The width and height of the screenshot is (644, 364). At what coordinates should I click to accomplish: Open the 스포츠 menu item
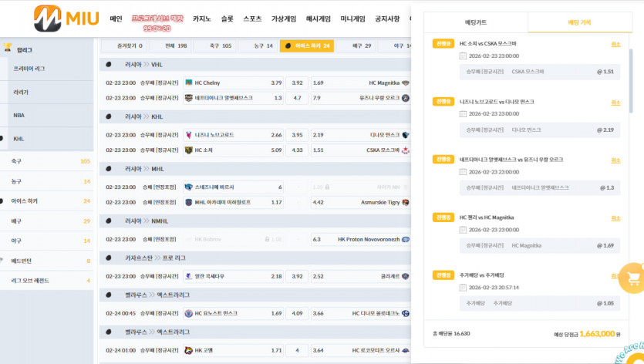click(252, 19)
